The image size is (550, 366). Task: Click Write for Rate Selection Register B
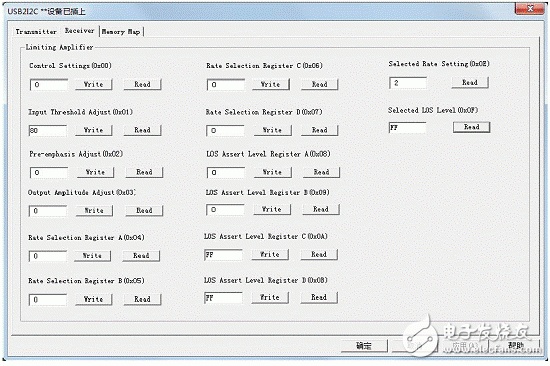[x=94, y=299]
